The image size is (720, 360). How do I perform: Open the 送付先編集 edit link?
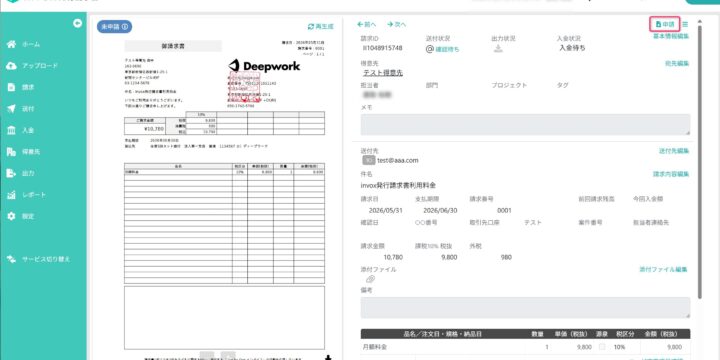click(x=674, y=151)
